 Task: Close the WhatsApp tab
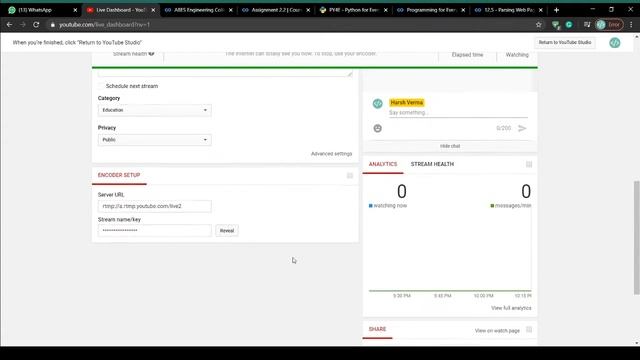(x=75, y=10)
